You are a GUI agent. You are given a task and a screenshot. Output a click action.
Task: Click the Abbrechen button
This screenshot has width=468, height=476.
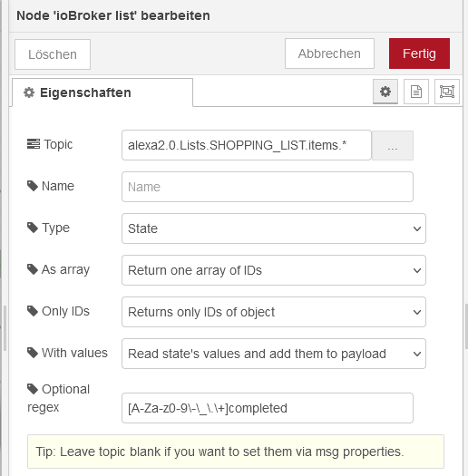(329, 53)
